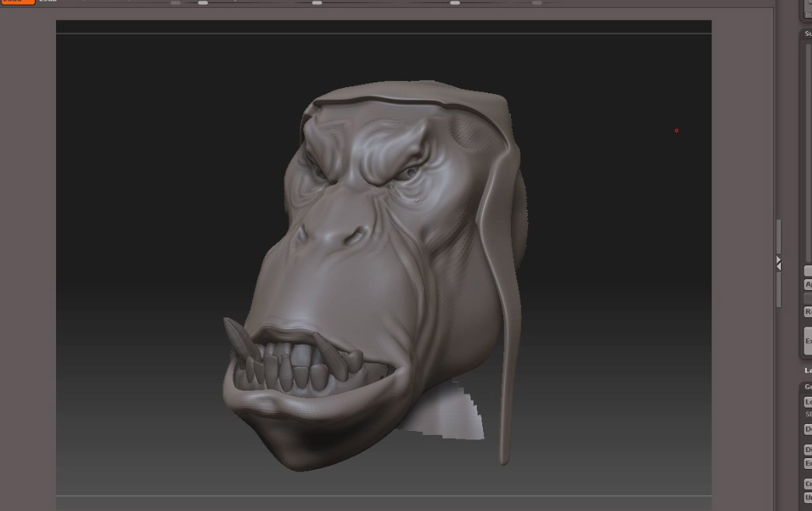Collapse the SubTool panel header

(807, 33)
